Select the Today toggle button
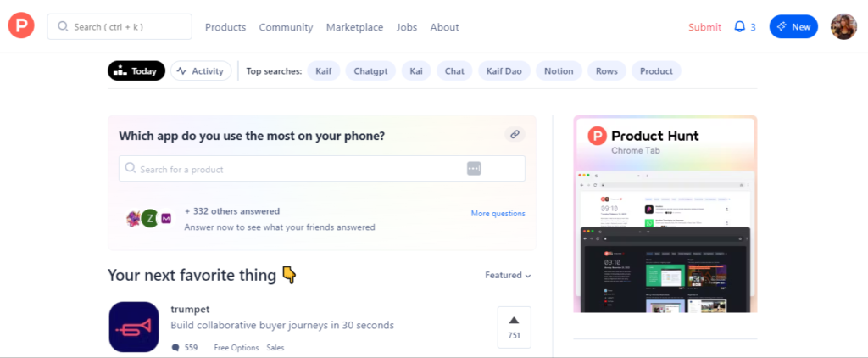This screenshot has width=868, height=358. coord(136,71)
